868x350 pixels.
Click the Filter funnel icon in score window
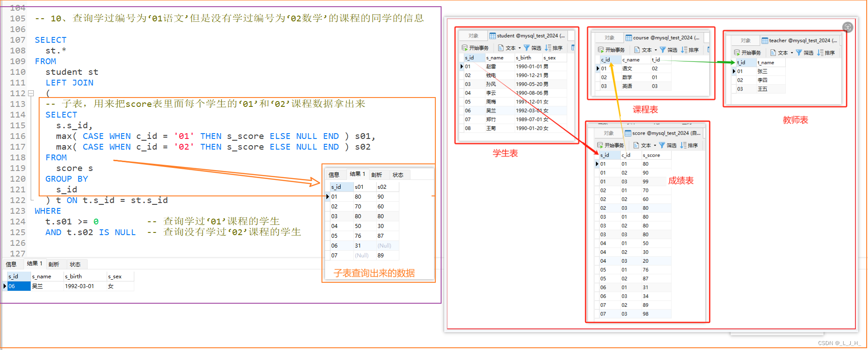662,145
